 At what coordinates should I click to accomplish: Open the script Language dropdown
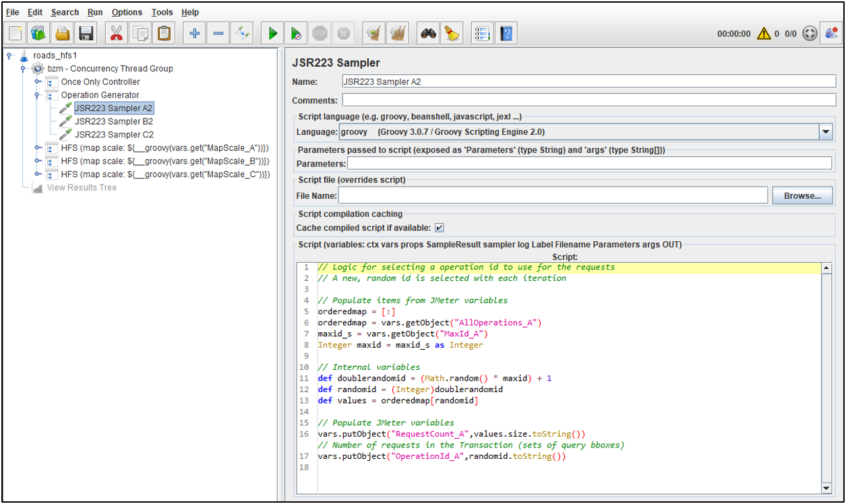[x=826, y=132]
